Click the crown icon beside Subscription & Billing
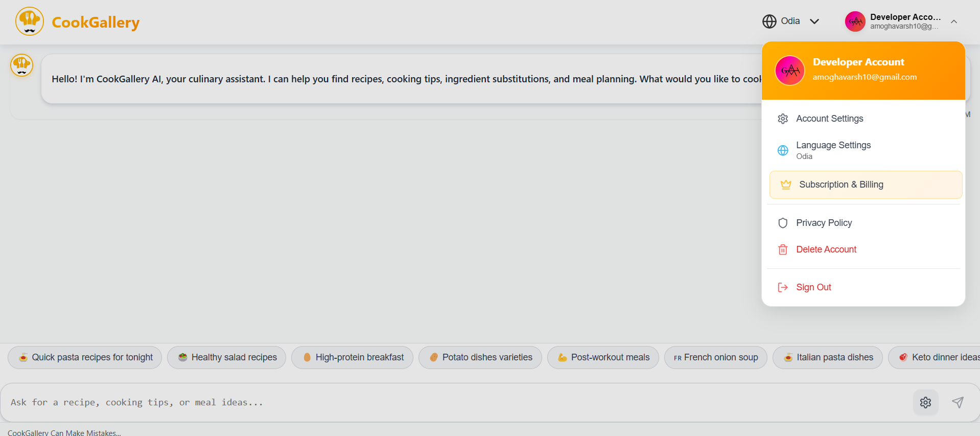Screen dimensions: 980x436 pos(786,185)
